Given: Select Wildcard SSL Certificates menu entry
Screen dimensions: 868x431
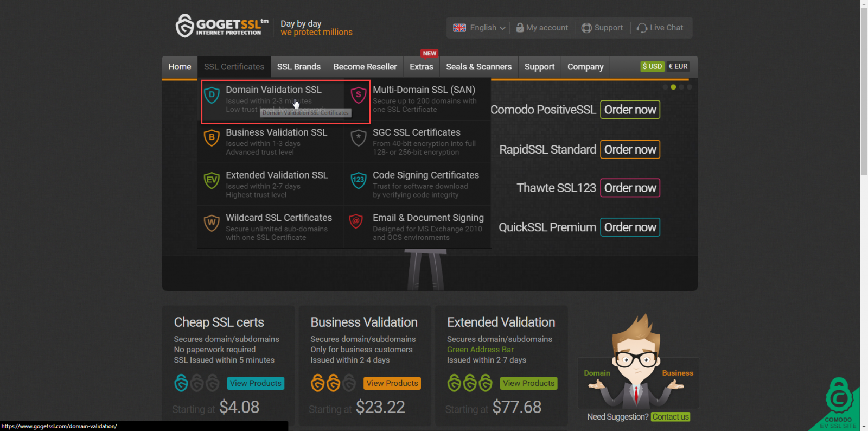Looking at the screenshot, I should [271, 227].
